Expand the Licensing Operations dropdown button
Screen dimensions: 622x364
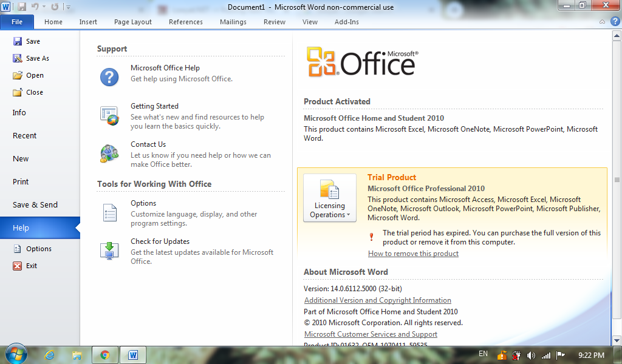330,198
